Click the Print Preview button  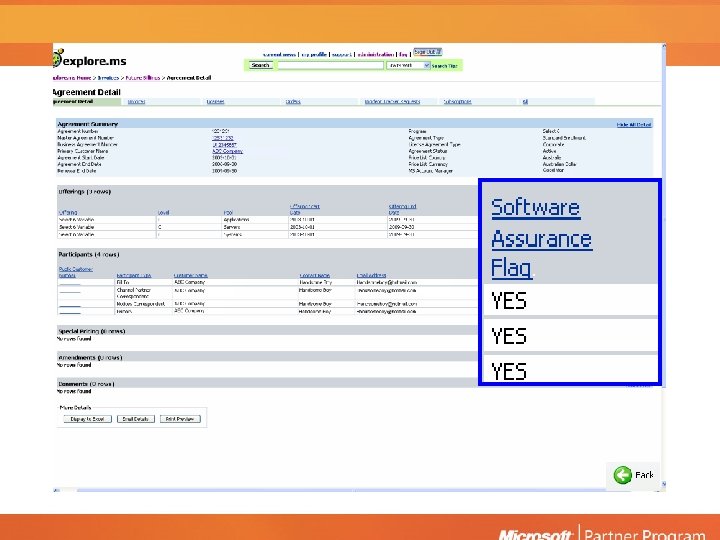180,419
